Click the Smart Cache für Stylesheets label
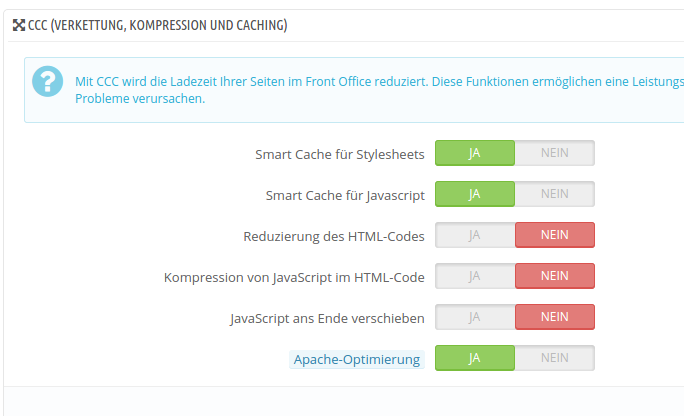Viewport: 684px width, 416px height. pyautogui.click(x=340, y=154)
